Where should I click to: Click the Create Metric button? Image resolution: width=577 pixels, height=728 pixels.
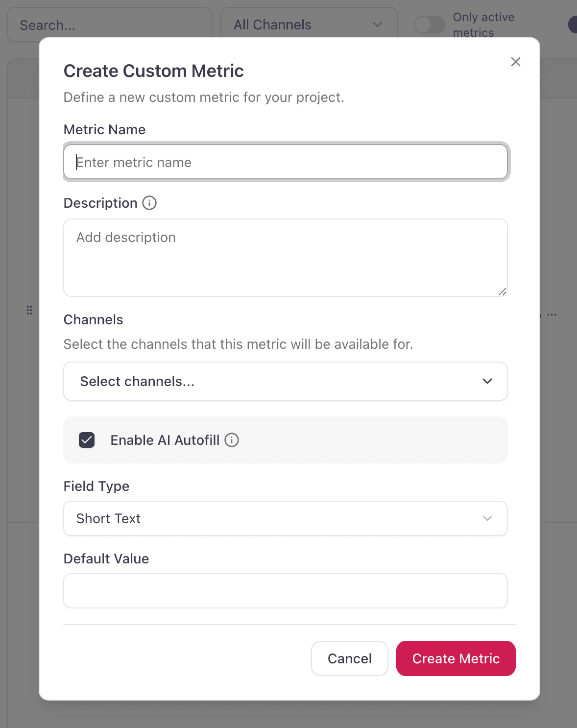456,658
